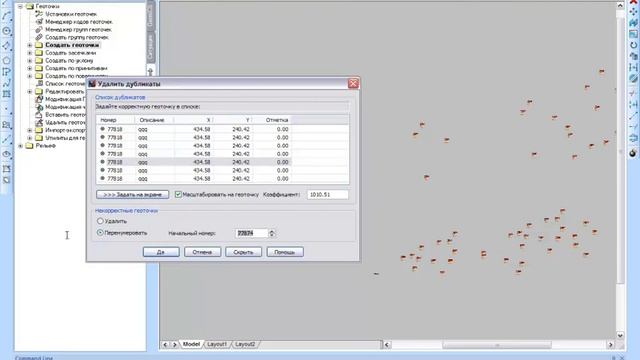
Task: Select the Установки геоточек tree item
Action: click(x=71, y=14)
